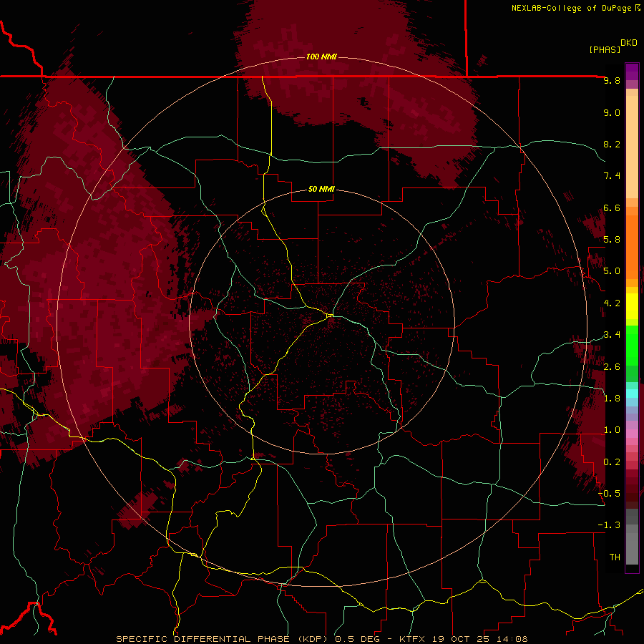This screenshot has width=644, height=644.
Task: Click the 6.6 legend value
Action: pyautogui.click(x=612, y=208)
